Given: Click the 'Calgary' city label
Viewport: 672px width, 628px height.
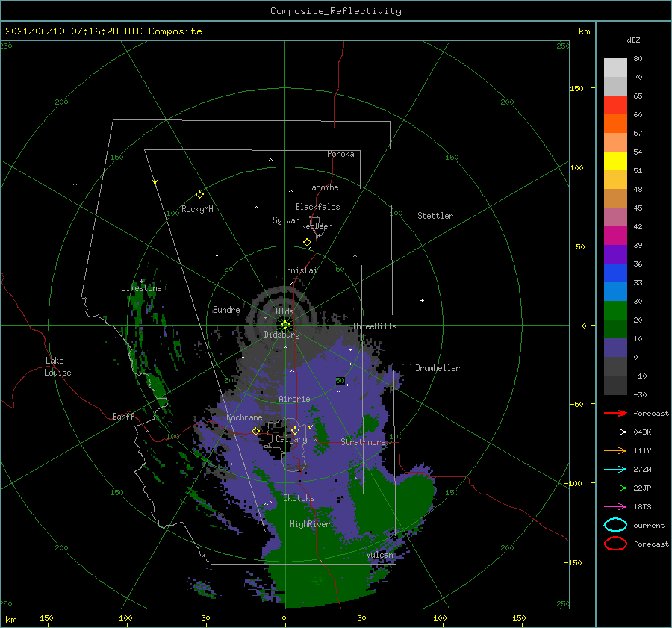Looking at the screenshot, I should [291, 439].
